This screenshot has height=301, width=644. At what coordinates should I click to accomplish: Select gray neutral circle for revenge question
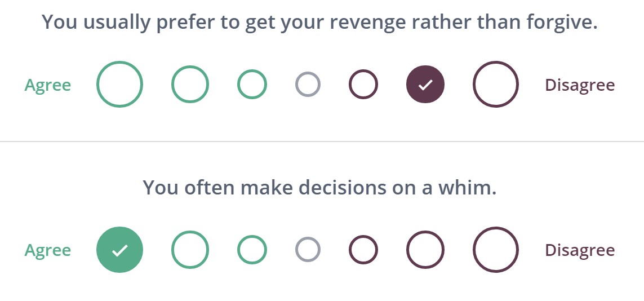coord(308,85)
